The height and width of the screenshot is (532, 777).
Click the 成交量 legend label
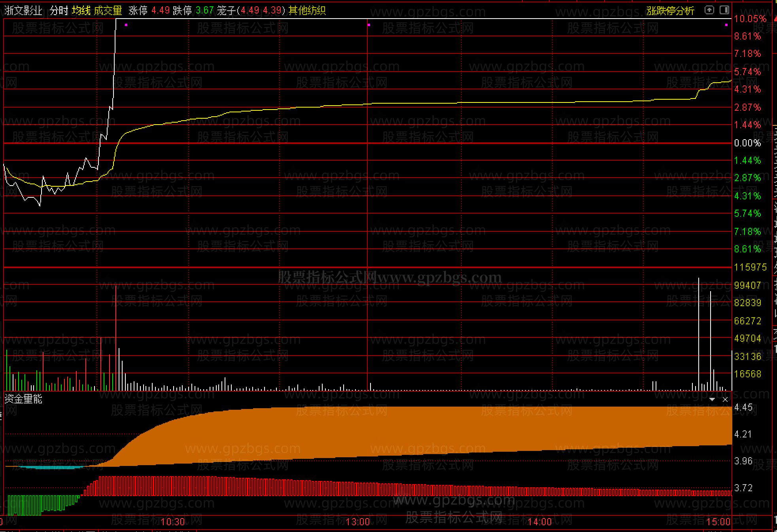[x=108, y=11]
